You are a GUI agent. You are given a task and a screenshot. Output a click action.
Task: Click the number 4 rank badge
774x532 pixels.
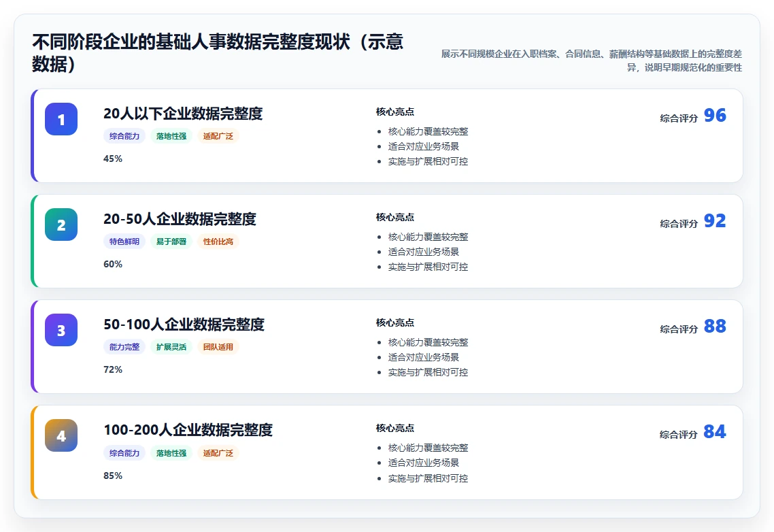(61, 435)
